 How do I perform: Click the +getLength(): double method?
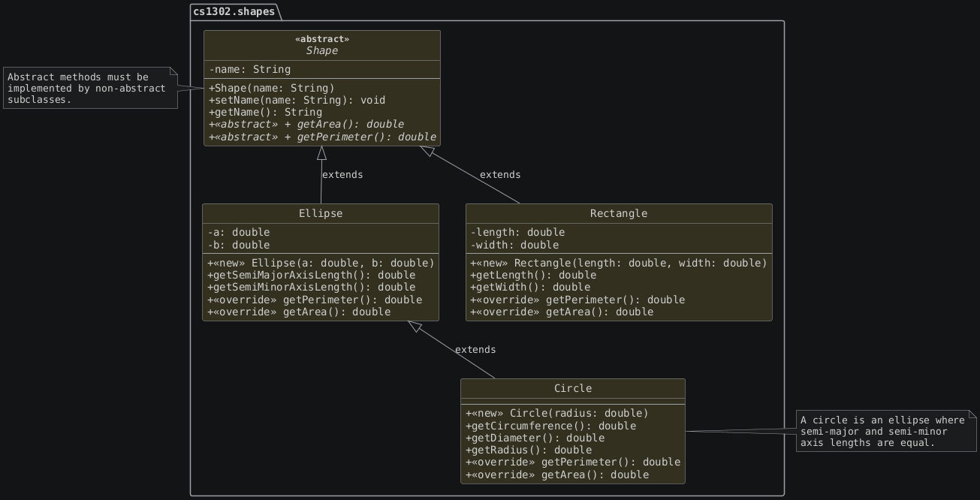tap(533, 275)
